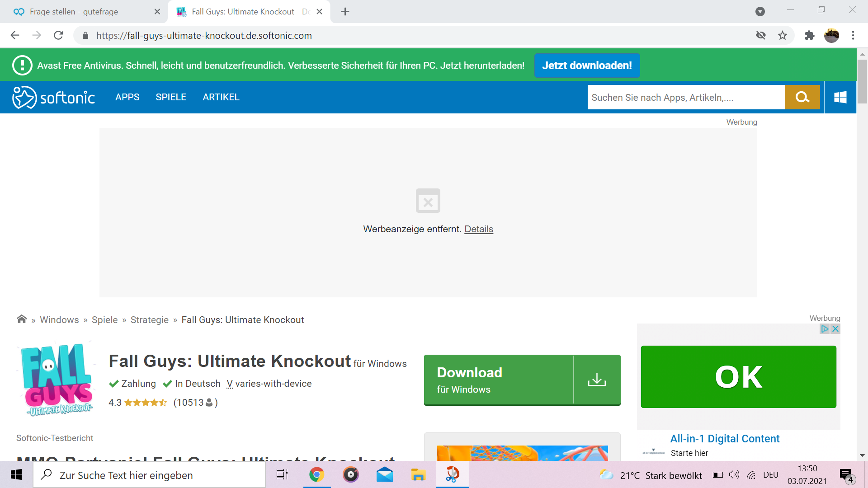This screenshot has width=868, height=488.
Task: Reload the page
Action: 58,35
